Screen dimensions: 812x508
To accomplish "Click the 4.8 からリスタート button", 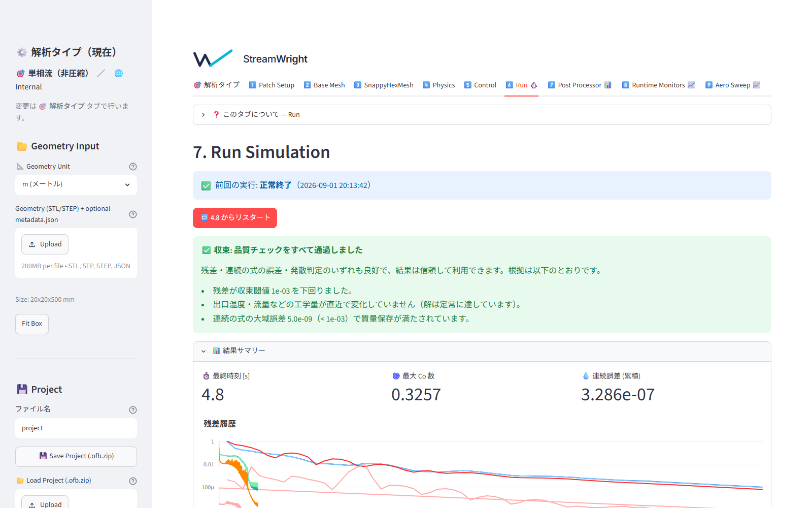I will [235, 218].
